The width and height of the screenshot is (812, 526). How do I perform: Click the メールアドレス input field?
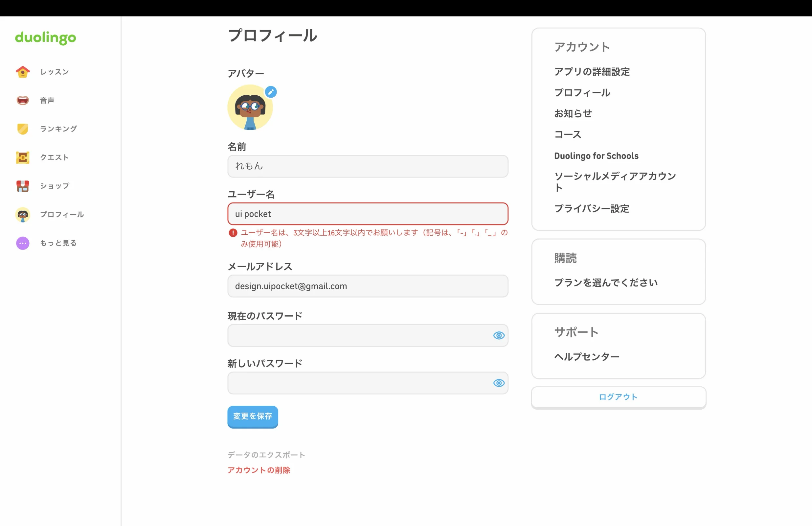pyautogui.click(x=368, y=286)
